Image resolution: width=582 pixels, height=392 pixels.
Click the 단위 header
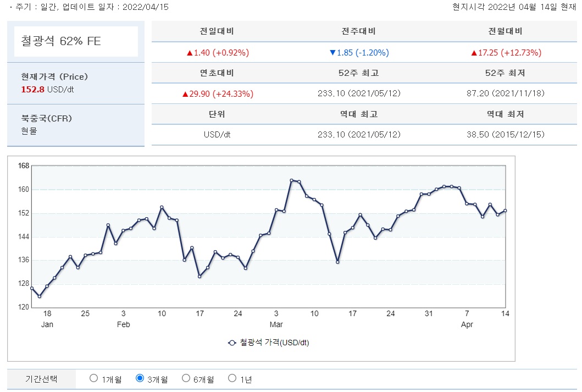tap(217, 114)
